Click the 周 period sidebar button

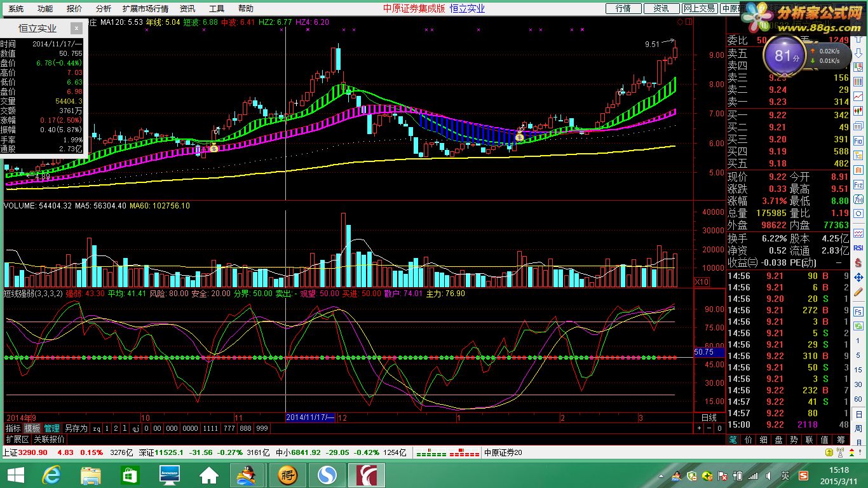pyautogui.click(x=858, y=429)
